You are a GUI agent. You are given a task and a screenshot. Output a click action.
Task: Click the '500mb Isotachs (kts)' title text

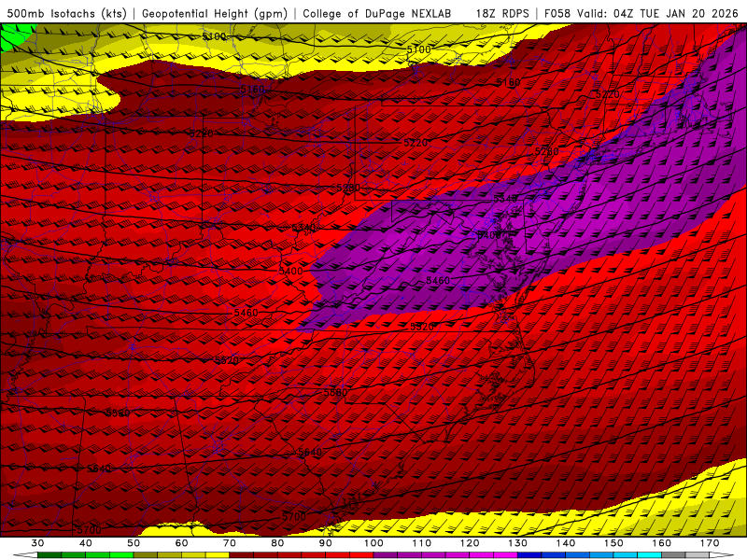click(x=66, y=14)
